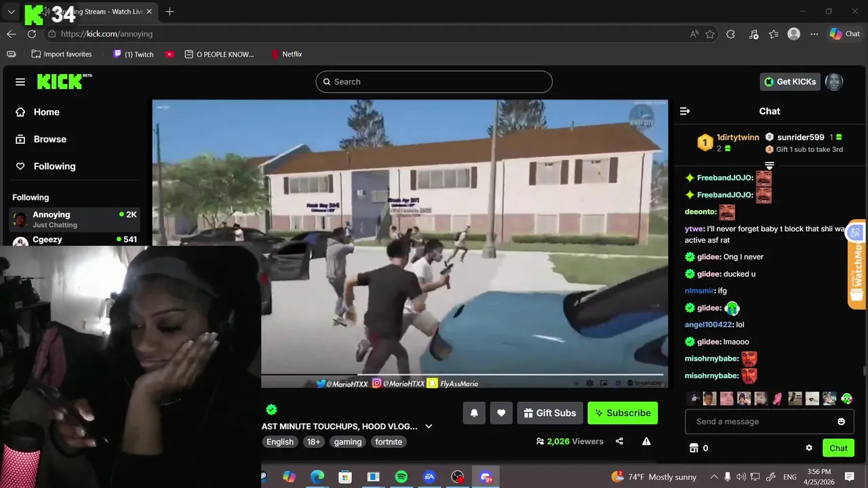This screenshot has width=868, height=488.
Task: Open a new browser tab
Action: click(x=170, y=12)
